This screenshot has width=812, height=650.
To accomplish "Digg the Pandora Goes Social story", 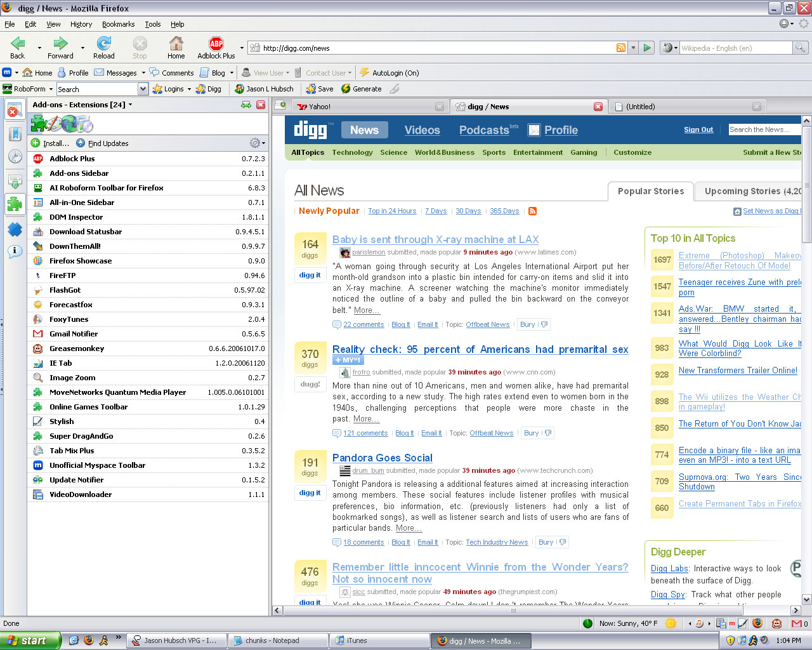I will [x=310, y=493].
